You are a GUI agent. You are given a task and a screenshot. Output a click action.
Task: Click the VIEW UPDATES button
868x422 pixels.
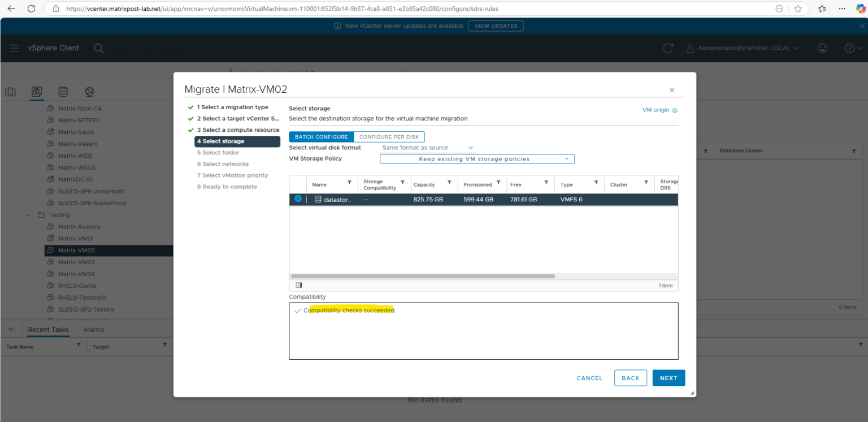tap(496, 25)
